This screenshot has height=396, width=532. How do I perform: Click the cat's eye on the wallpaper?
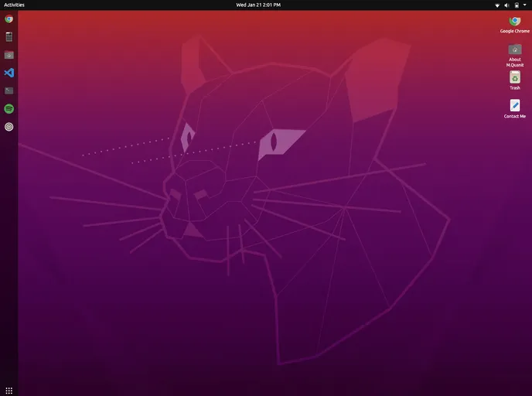(272, 142)
